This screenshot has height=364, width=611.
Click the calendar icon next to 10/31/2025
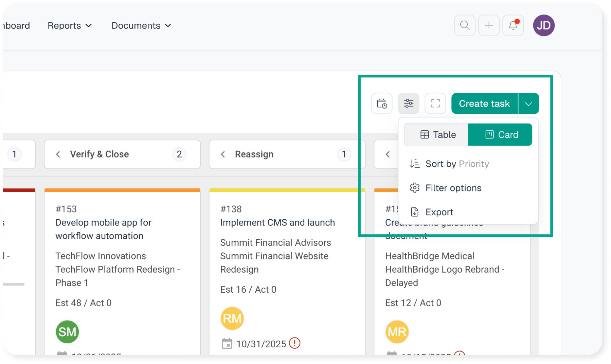tap(227, 344)
